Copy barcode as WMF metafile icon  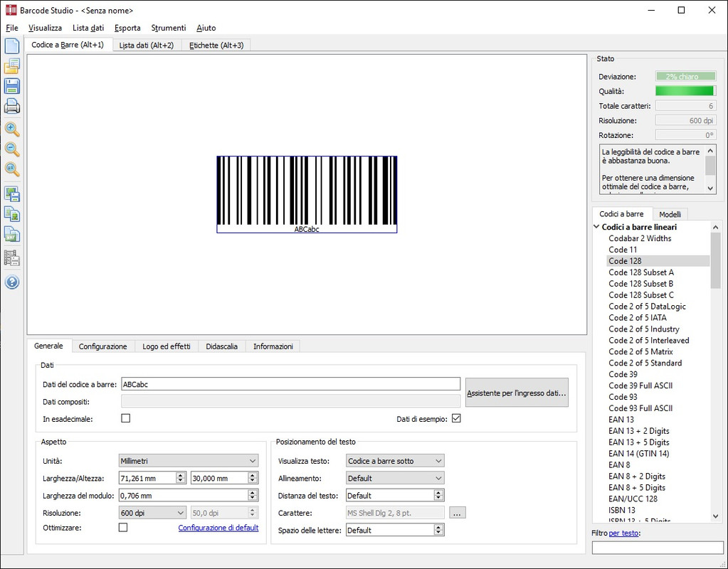click(11, 234)
